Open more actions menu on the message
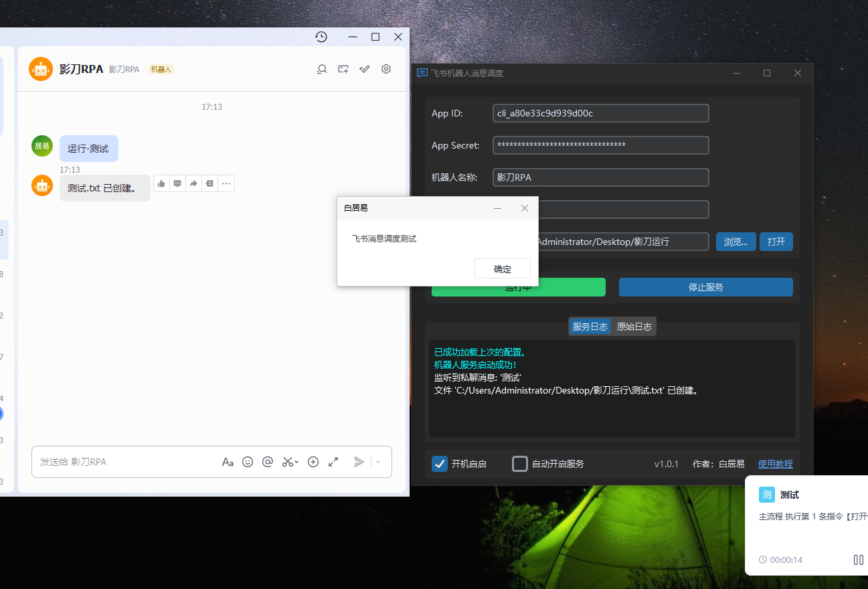This screenshot has width=868, height=589. [226, 183]
